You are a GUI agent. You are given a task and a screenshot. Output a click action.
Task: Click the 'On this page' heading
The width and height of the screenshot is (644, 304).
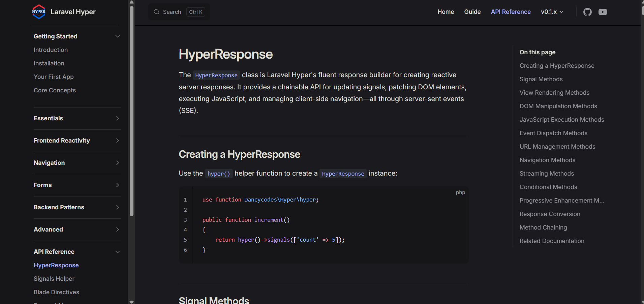537,52
